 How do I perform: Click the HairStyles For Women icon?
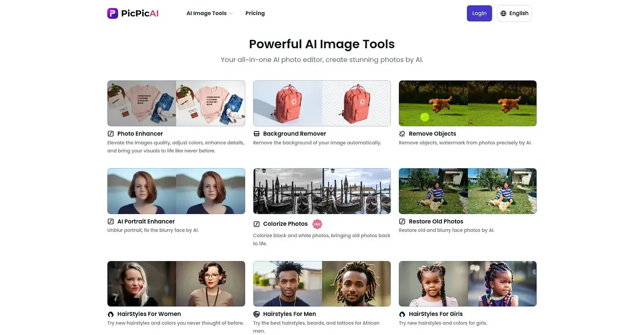[x=110, y=314]
